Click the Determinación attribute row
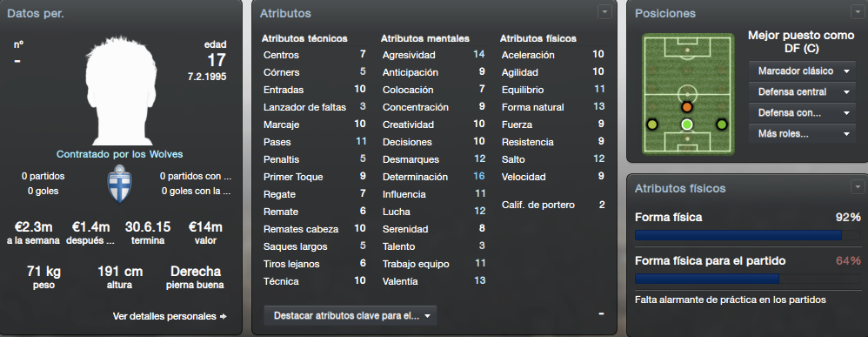 pyautogui.click(x=433, y=177)
